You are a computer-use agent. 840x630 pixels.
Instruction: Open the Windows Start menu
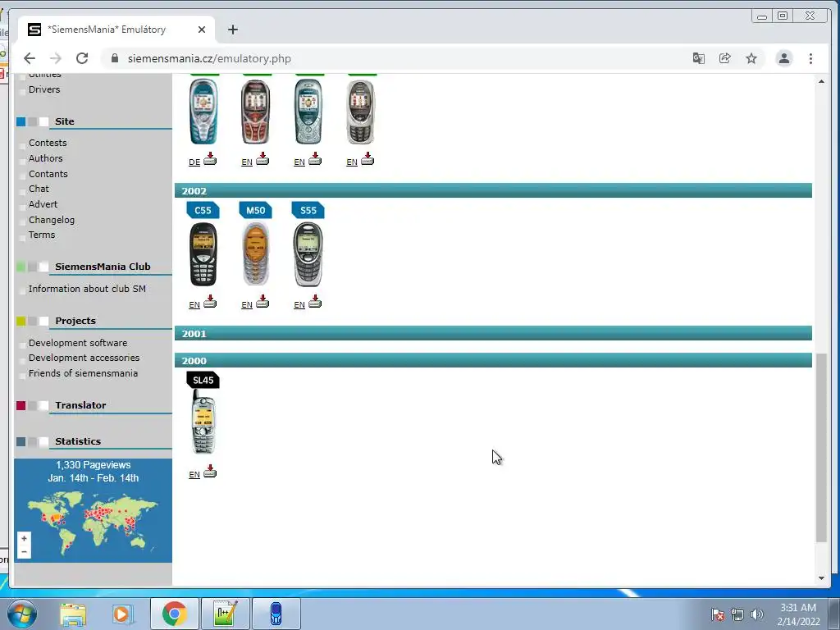tap(22, 614)
